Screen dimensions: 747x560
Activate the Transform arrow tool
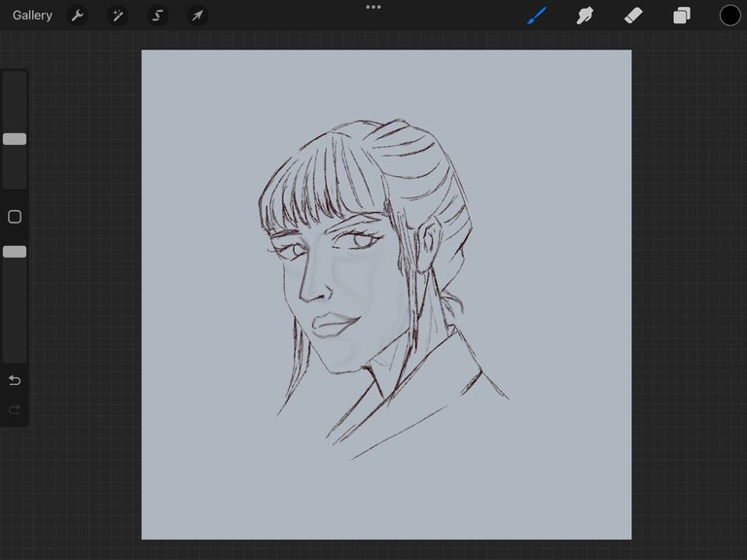click(197, 16)
